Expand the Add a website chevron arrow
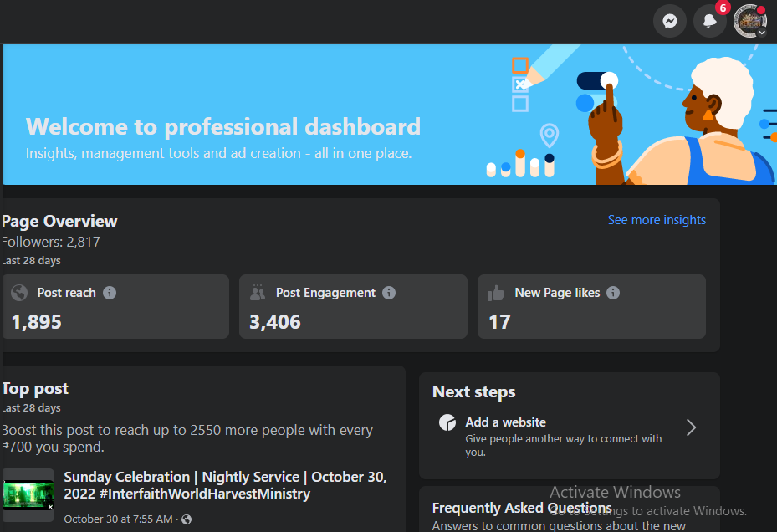The width and height of the screenshot is (777, 532). tap(692, 427)
